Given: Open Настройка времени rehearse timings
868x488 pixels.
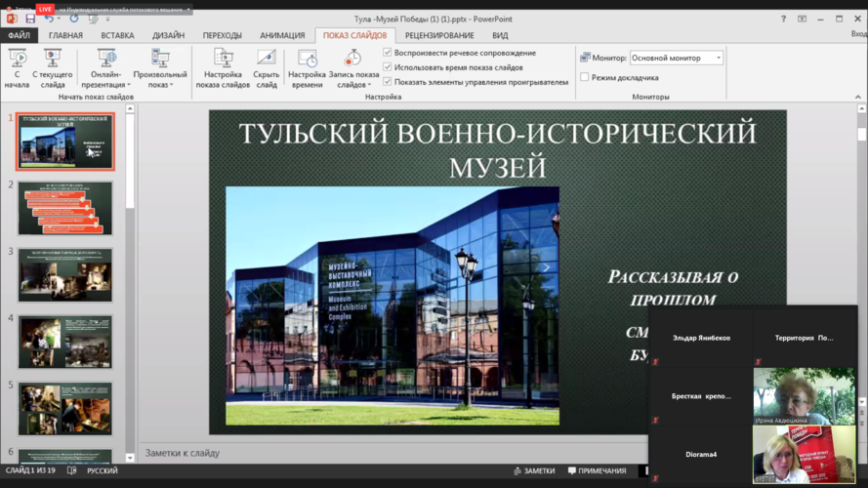Looking at the screenshot, I should coord(307,68).
